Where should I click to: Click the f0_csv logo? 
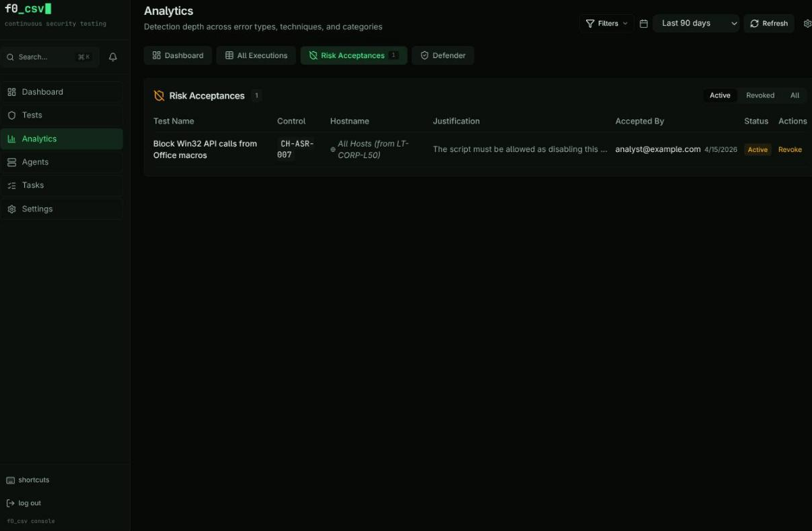(28, 9)
